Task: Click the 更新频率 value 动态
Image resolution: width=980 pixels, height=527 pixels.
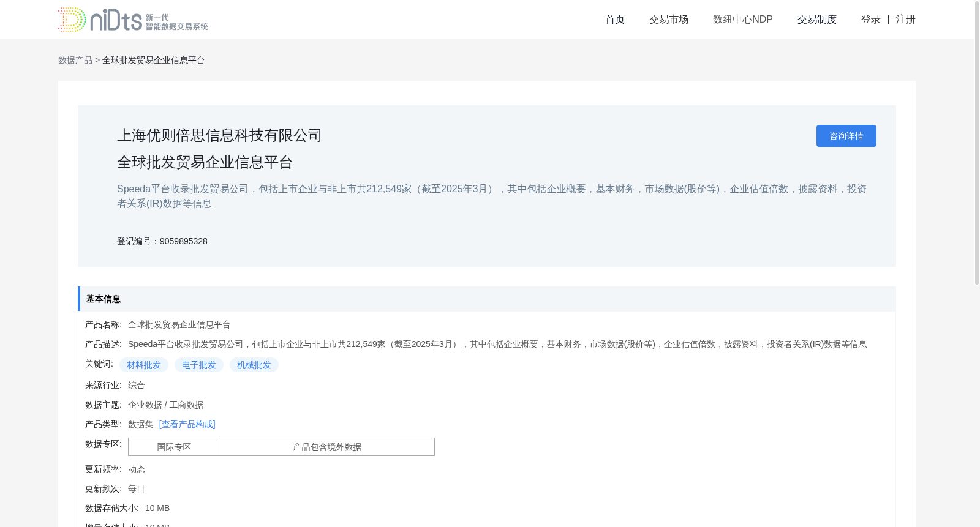Action: [x=137, y=469]
